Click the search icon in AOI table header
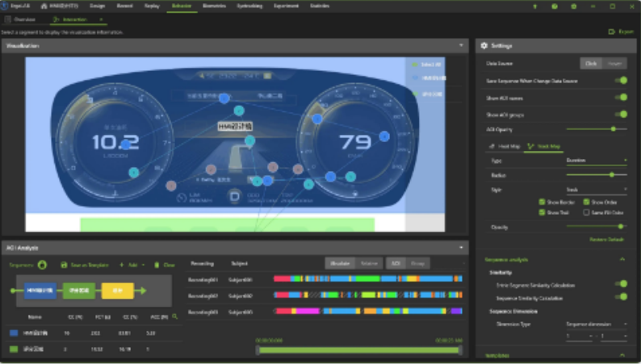This screenshot has height=364, width=641. [x=174, y=316]
